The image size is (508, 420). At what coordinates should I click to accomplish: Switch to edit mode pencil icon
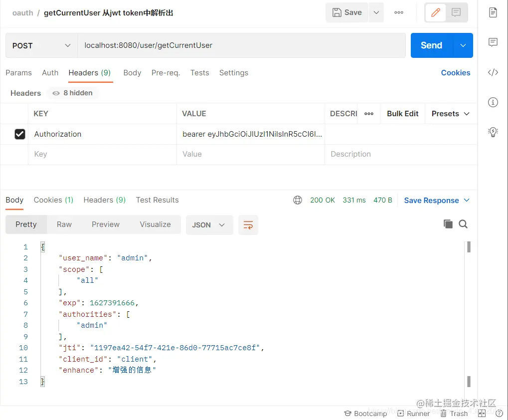click(436, 12)
